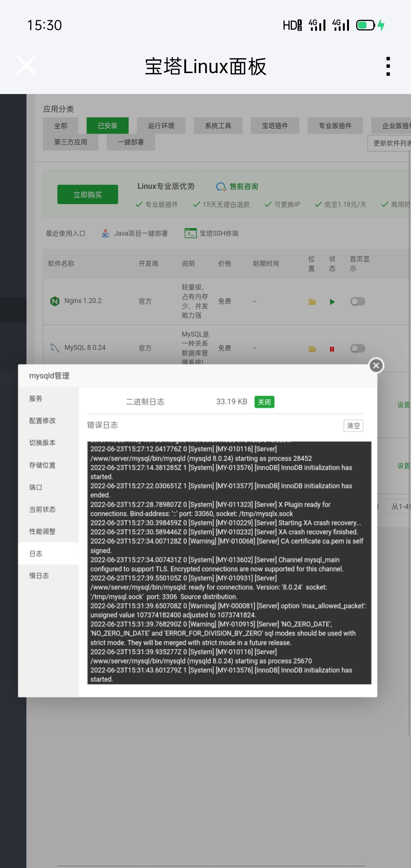Turn off binary log with 关闭 button

tap(264, 402)
